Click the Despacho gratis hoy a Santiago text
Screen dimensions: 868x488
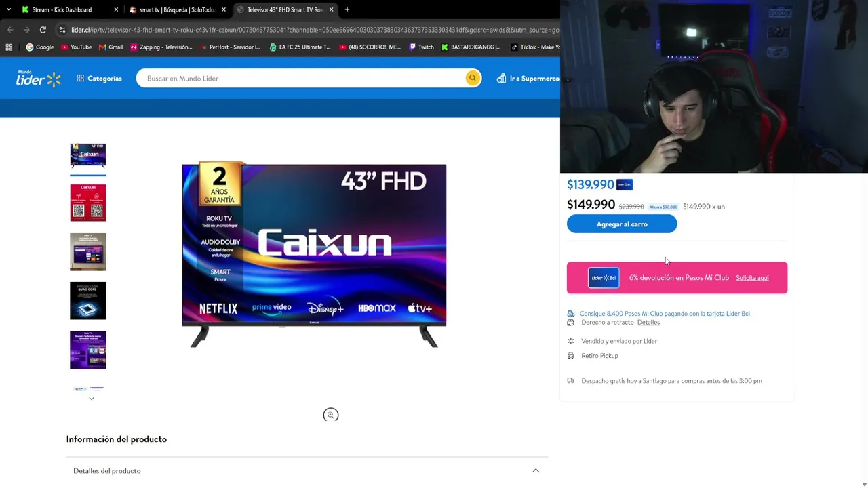click(x=671, y=381)
